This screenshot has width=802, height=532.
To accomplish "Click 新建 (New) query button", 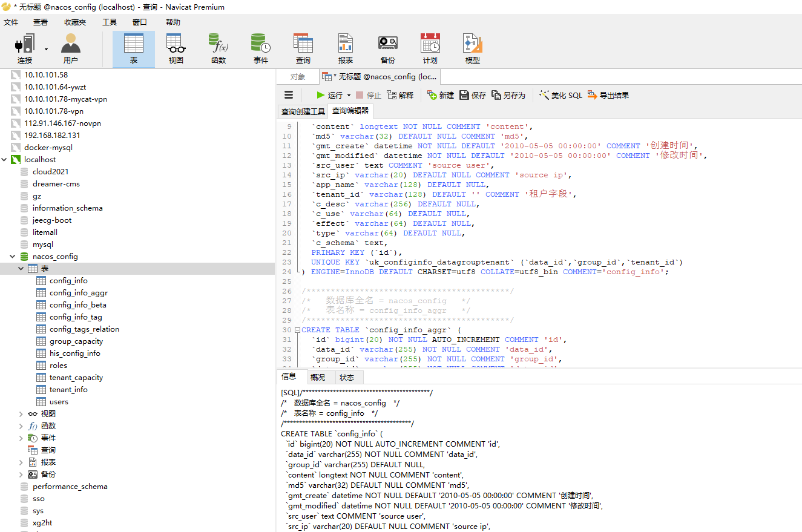I will click(441, 95).
